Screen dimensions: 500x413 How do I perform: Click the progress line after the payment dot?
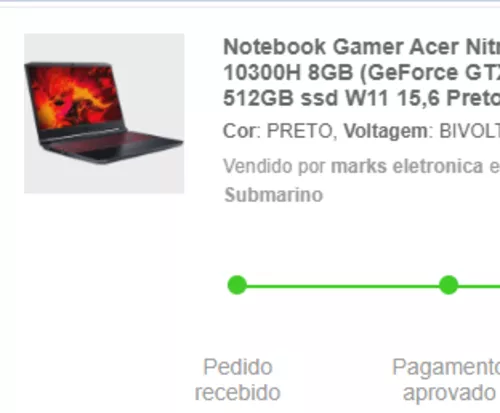tap(479, 286)
